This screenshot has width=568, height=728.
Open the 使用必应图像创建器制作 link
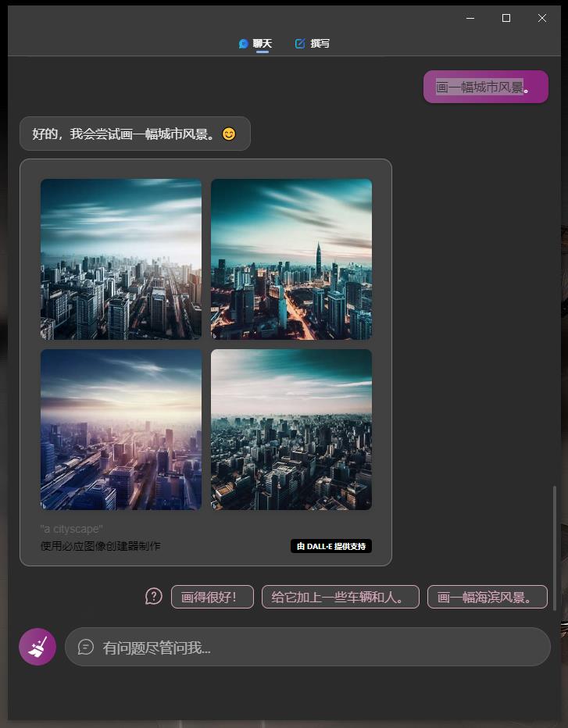(100, 546)
